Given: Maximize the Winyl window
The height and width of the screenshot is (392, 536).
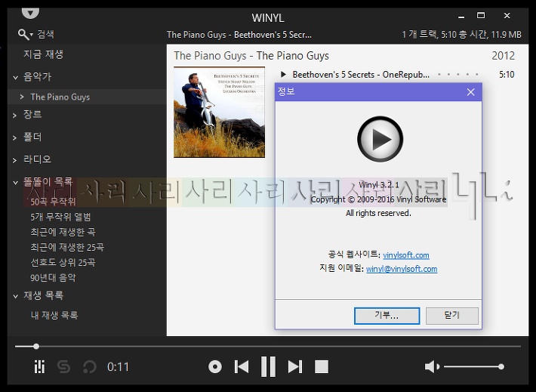Looking at the screenshot, I should [481, 15].
